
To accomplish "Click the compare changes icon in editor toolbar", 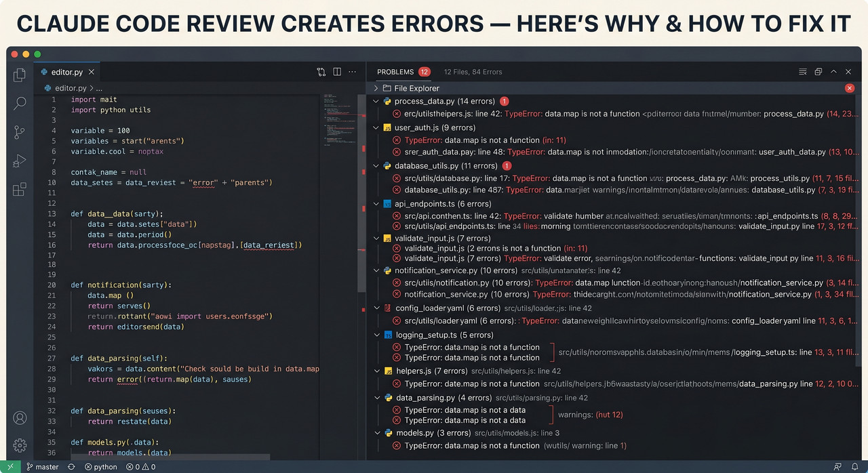I will coord(321,72).
